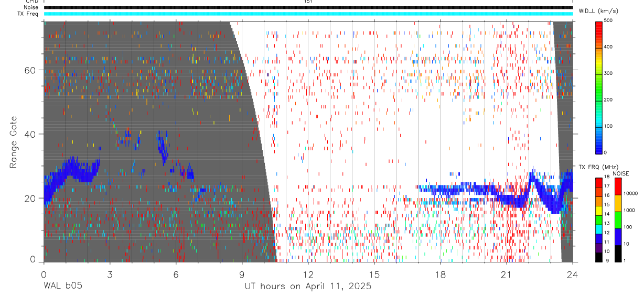This screenshot has width=644, height=297.
Task: Click the 'Noise' row label
Action: [31, 7]
